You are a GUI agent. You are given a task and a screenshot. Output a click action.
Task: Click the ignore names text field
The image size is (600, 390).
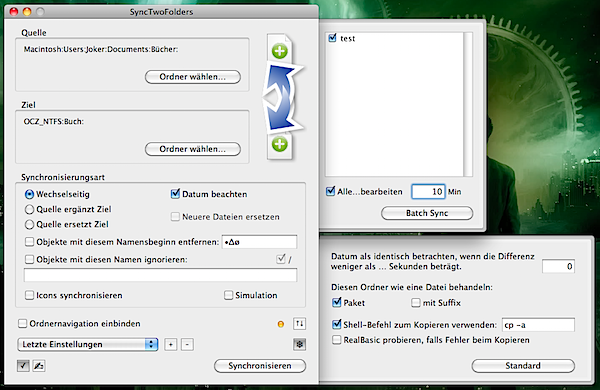[x=160, y=275]
